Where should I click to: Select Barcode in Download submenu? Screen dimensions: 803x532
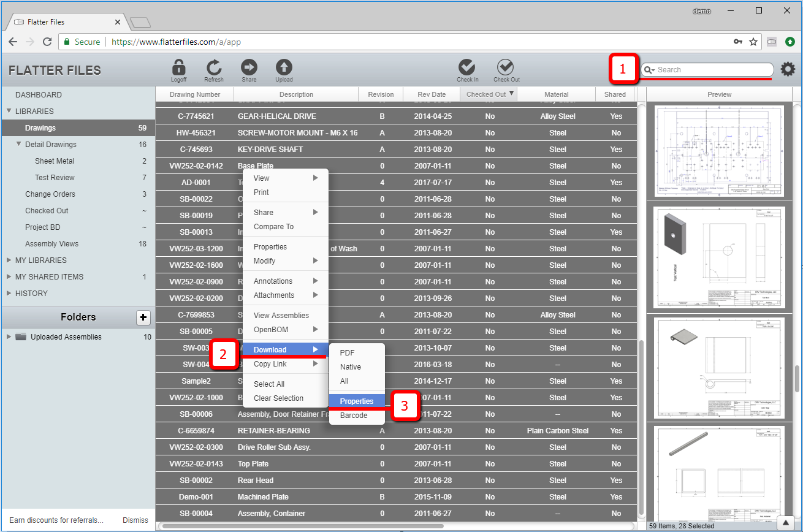click(357, 415)
